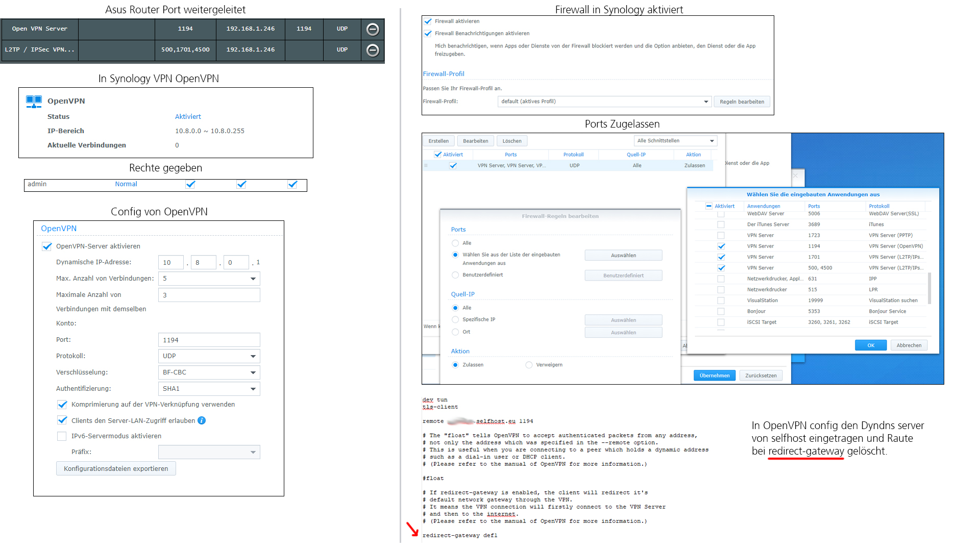This screenshot has width=980, height=551.
Task: Select the Benutzerdefiniert ports radio option
Action: point(455,275)
